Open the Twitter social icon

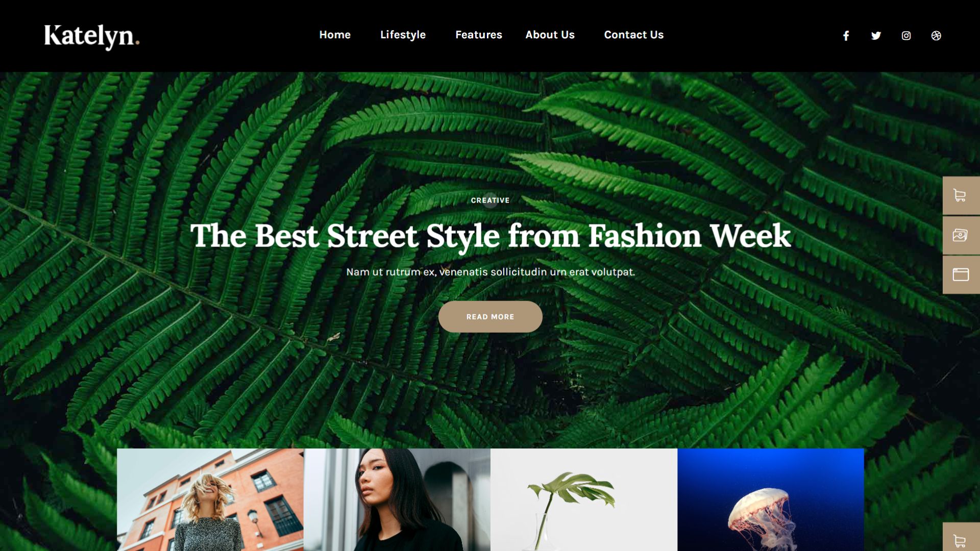[876, 36]
